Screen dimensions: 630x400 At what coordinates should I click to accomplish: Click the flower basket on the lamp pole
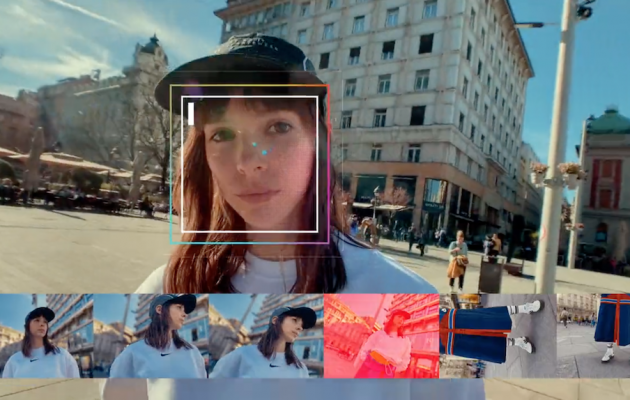point(572,173)
